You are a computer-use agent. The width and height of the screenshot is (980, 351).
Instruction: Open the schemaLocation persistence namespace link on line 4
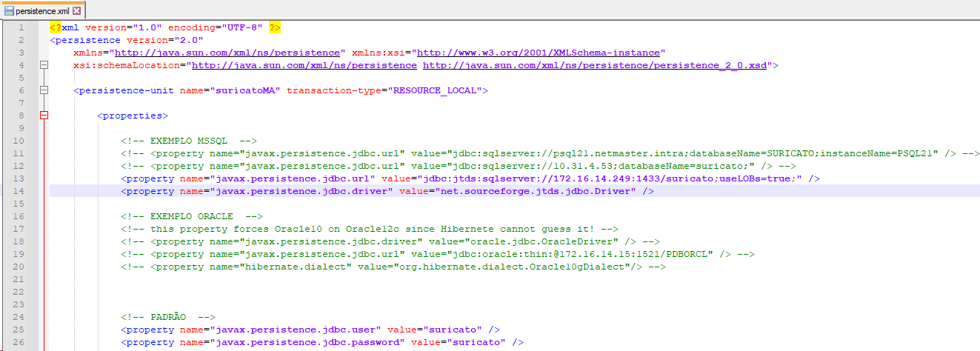pos(304,65)
